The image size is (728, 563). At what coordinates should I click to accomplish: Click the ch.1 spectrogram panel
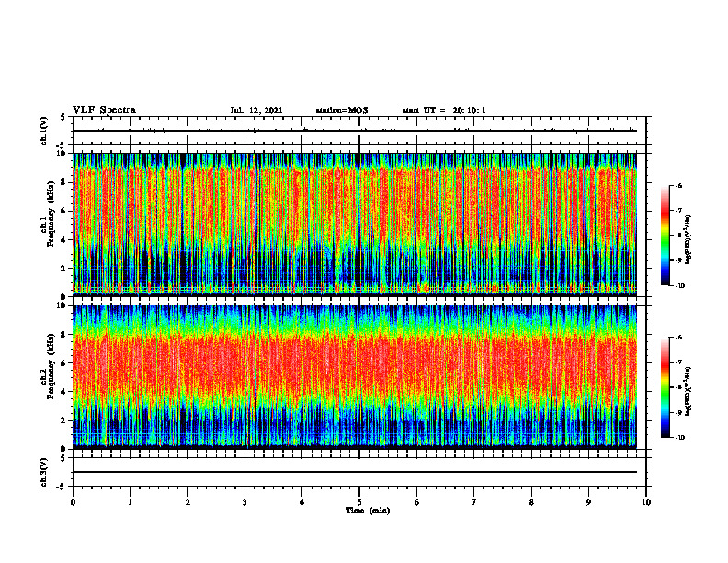(355, 224)
